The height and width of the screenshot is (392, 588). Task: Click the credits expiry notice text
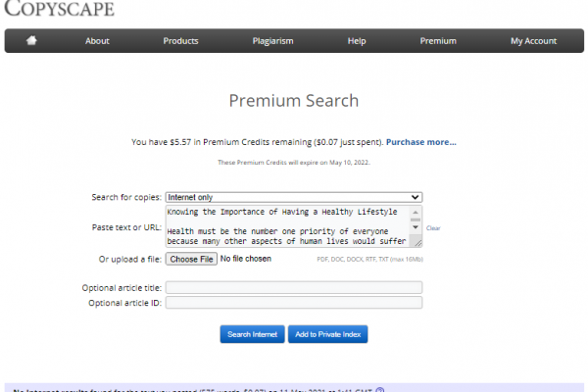[x=294, y=163]
